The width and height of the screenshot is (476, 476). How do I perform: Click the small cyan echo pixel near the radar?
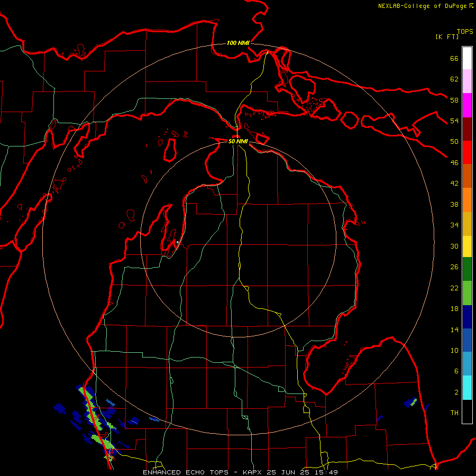tap(178, 242)
